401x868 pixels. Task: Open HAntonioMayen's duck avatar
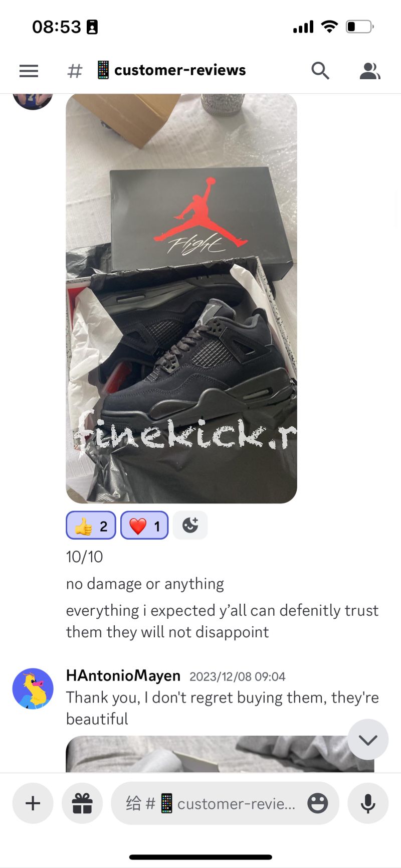pos(33,688)
